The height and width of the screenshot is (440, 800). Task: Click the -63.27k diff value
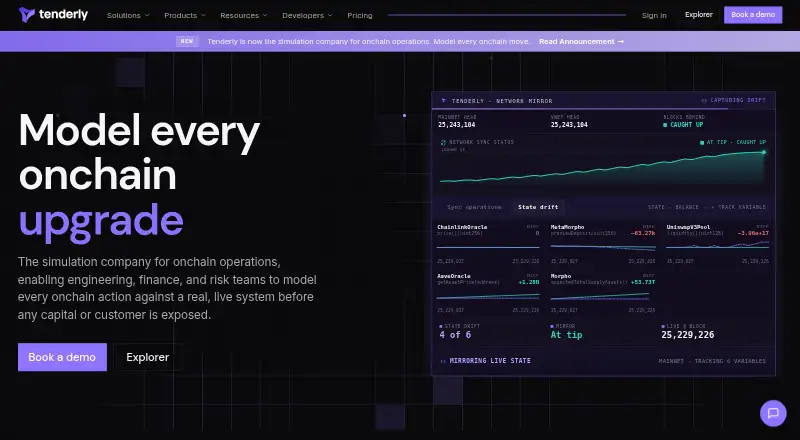[643, 233]
